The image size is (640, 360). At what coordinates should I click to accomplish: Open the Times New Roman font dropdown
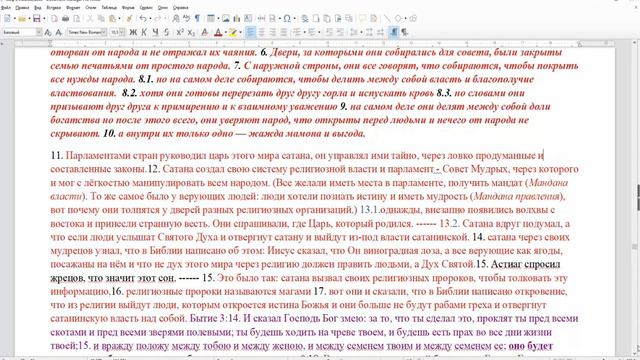tap(104, 32)
